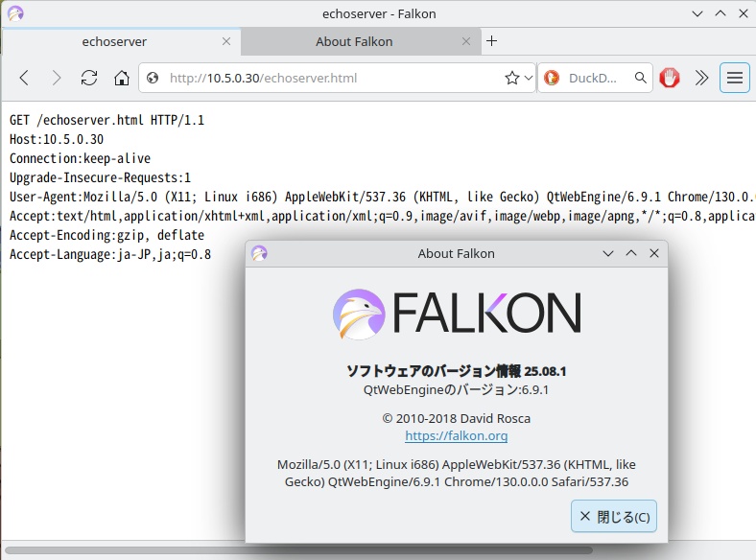Open the home page
756x560 pixels.
coord(122,78)
